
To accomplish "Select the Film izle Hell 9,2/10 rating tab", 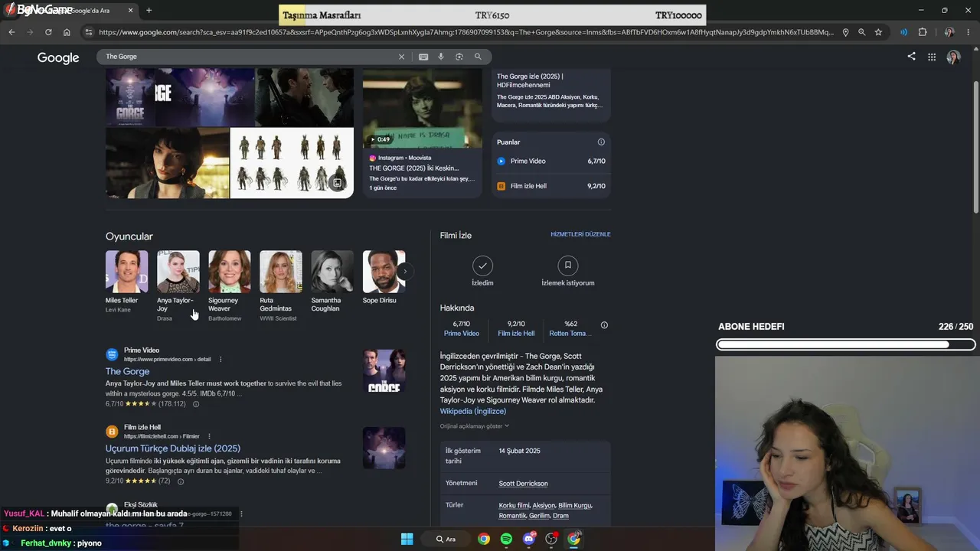I will coord(516,328).
